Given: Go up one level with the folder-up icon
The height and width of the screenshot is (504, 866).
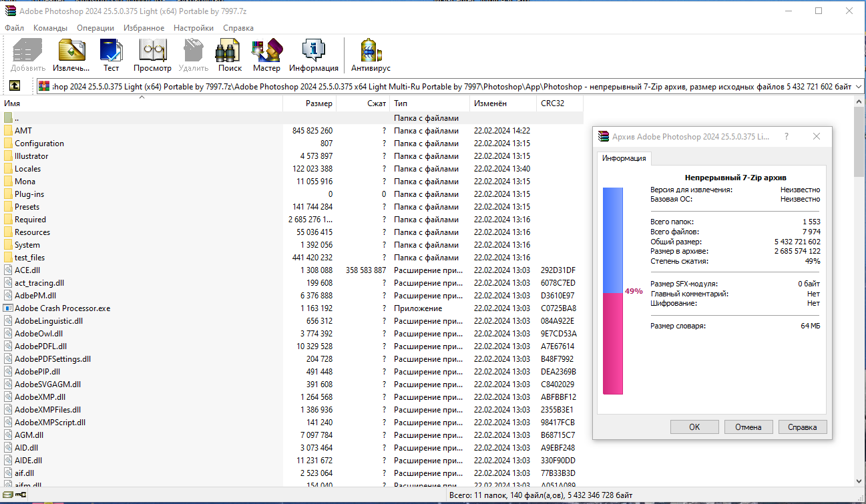Looking at the screenshot, I should pos(15,85).
